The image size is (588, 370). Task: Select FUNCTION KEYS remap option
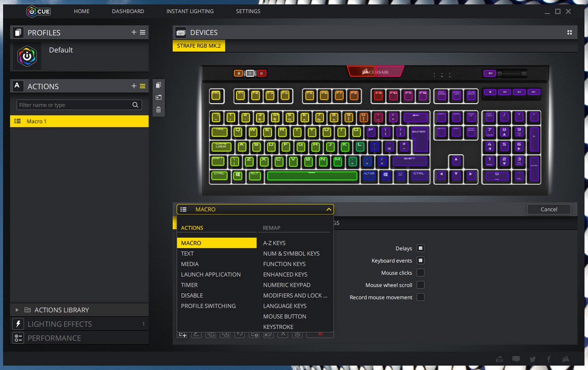284,264
